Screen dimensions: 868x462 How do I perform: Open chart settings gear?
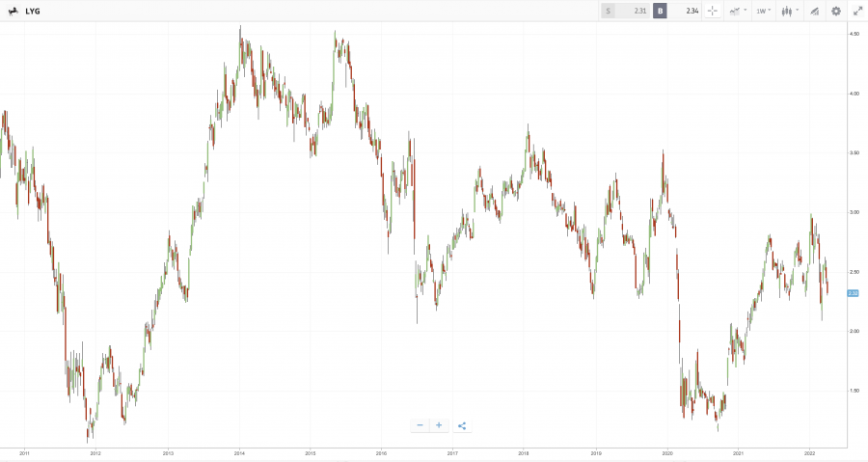coord(836,11)
